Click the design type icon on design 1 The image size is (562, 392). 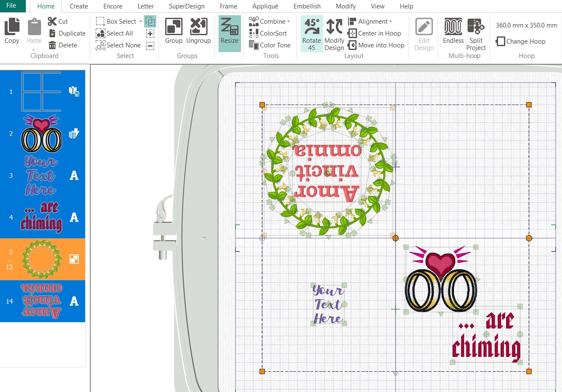click(x=74, y=91)
